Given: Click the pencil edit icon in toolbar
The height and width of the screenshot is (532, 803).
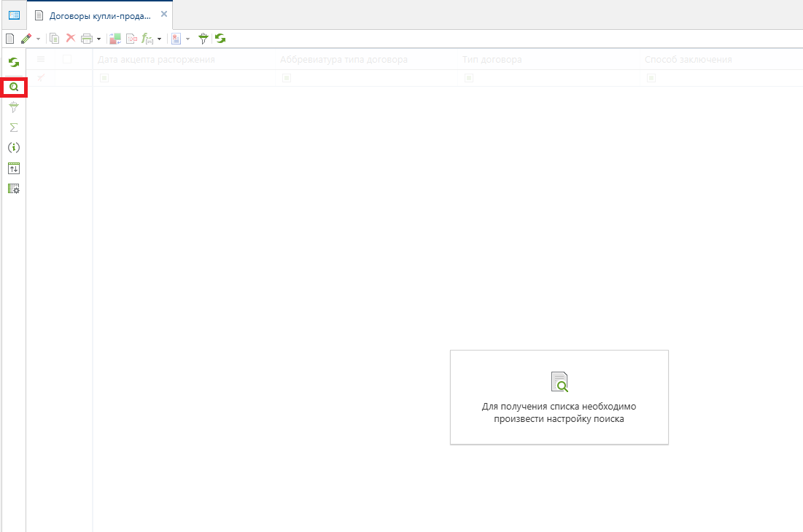Looking at the screenshot, I should click(x=26, y=39).
